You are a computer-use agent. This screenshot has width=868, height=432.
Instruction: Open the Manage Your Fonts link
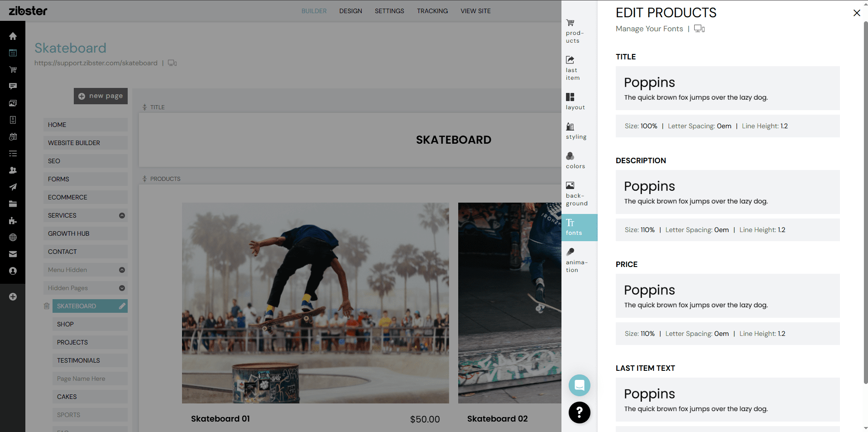(649, 29)
